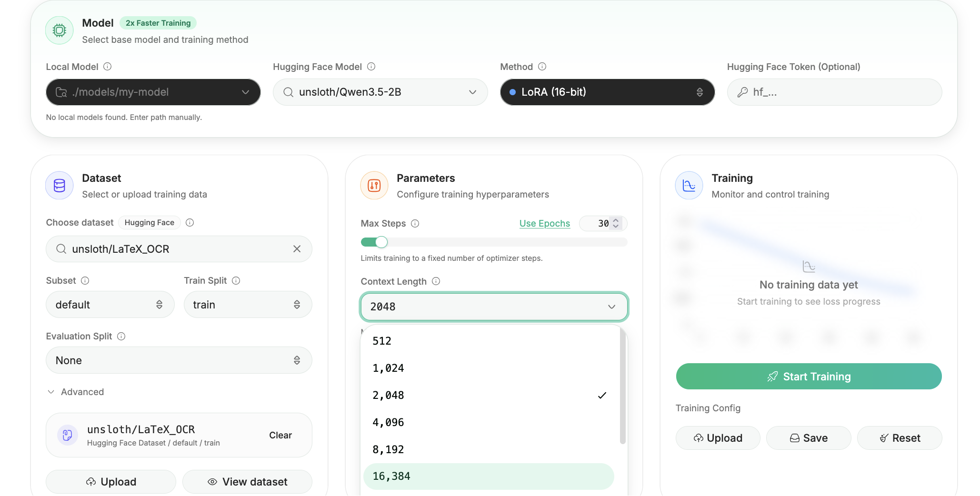Click the Evaluation Split info icon
The width and height of the screenshot is (980, 496).
click(x=121, y=336)
